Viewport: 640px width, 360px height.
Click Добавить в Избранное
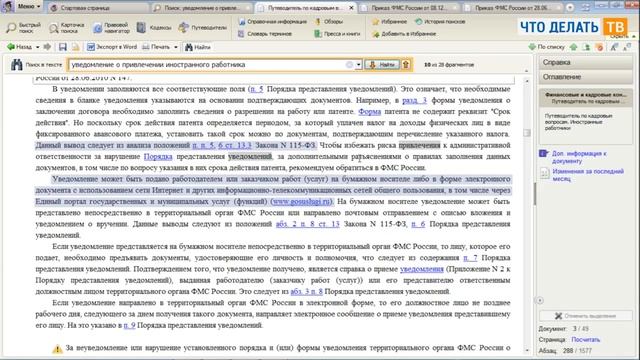tap(404, 34)
